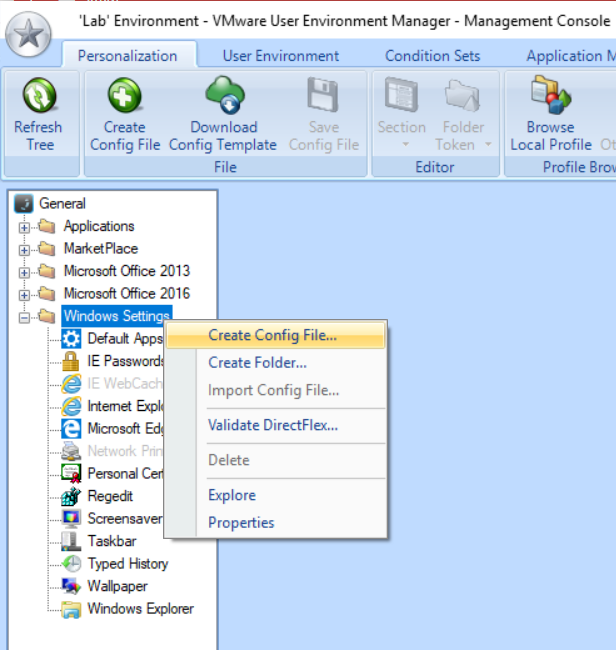Click the Save Config File floppy icon

click(x=323, y=95)
